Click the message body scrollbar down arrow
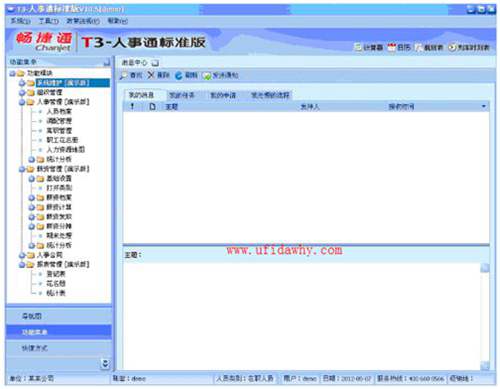The width and height of the screenshot is (500, 389). tap(485, 366)
